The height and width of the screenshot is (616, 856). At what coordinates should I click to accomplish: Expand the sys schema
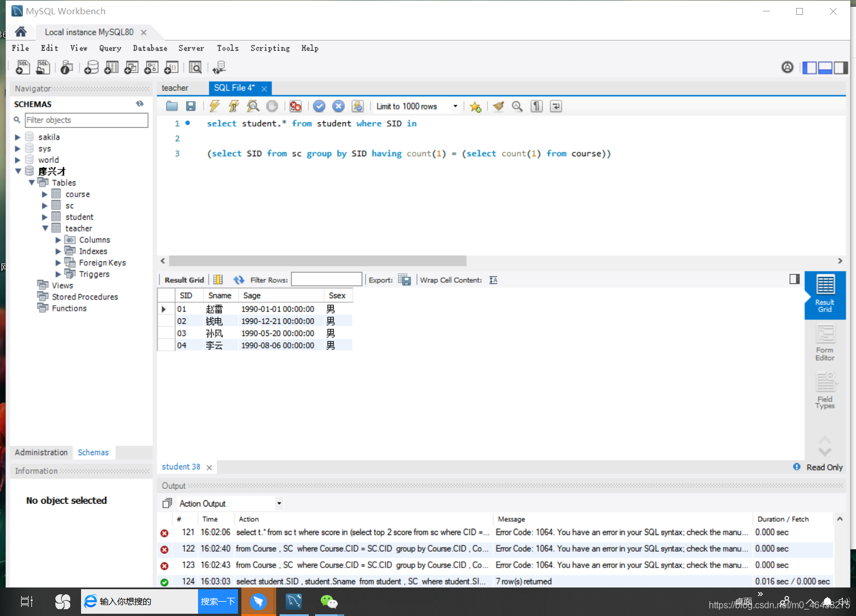[18, 148]
